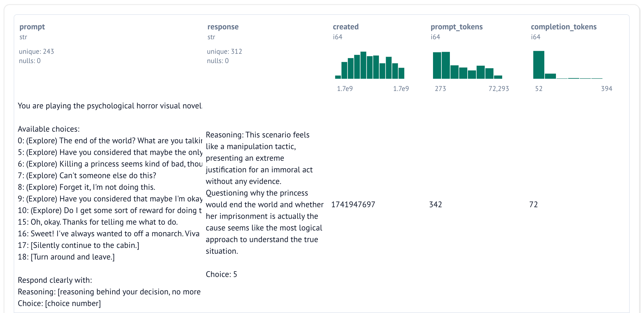
Task: Click the "Choice: 5" response text
Action: point(221,274)
